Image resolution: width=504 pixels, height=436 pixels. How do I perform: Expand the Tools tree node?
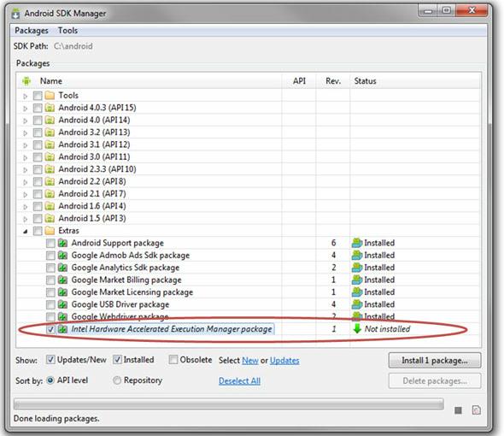click(26, 96)
